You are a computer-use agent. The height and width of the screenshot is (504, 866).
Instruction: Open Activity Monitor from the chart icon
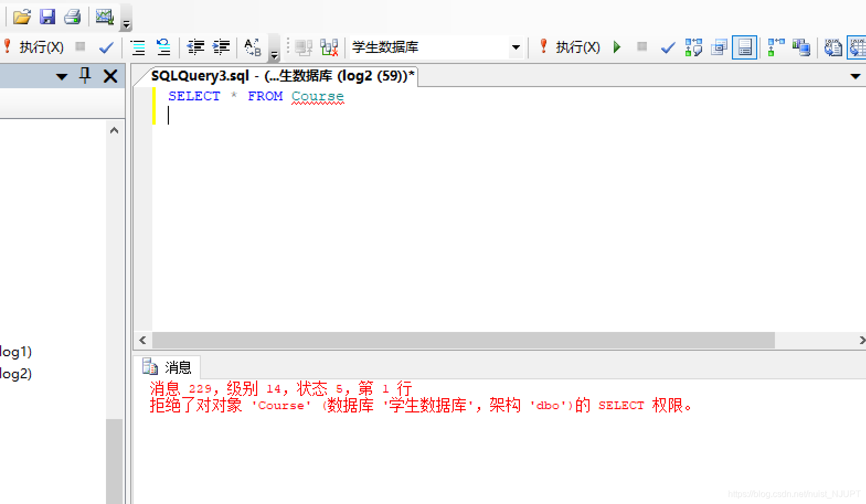104,17
